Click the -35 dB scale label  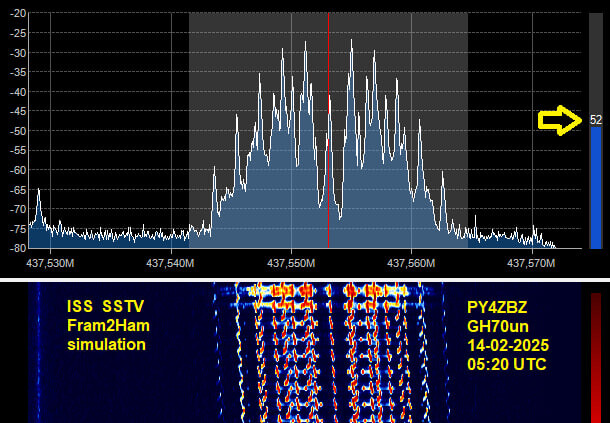18,72
